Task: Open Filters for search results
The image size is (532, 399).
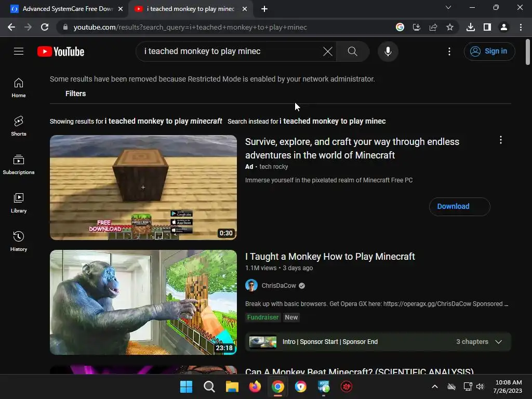Action: coord(75,94)
